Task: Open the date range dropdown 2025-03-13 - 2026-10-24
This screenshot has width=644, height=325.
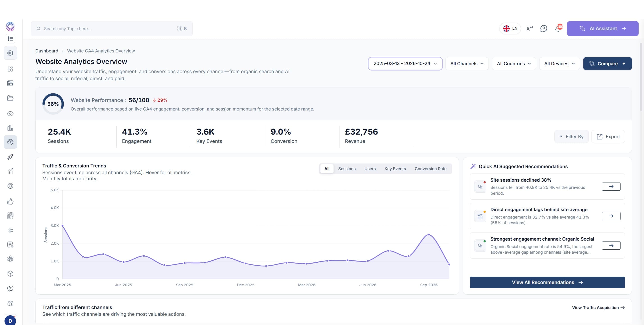Action: click(x=405, y=64)
